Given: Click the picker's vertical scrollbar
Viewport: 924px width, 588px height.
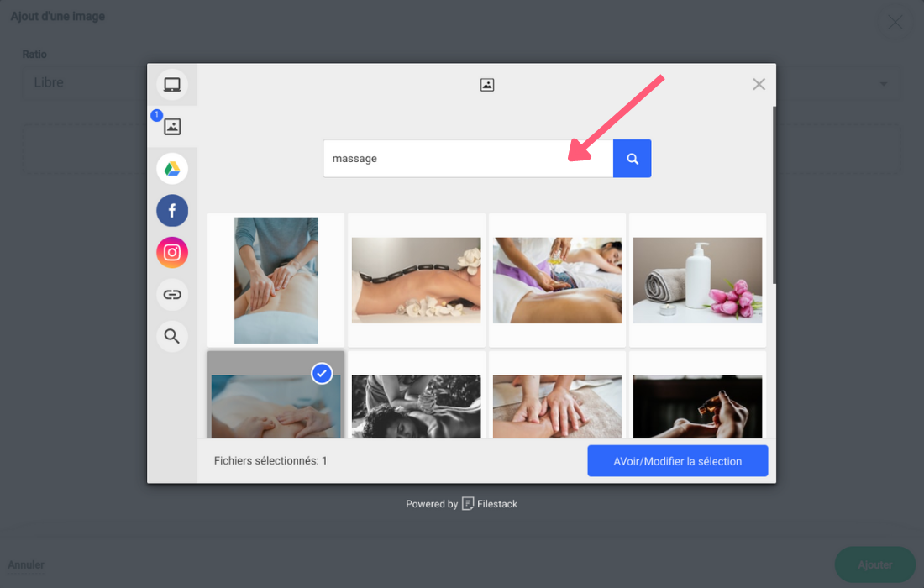Looking at the screenshot, I should click(x=774, y=195).
